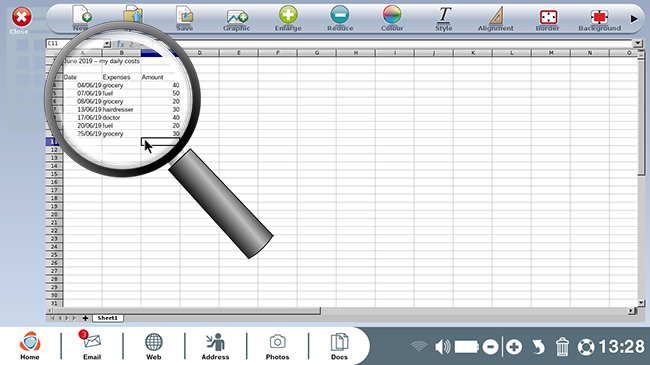Toggle the speaker volume icon
The width and height of the screenshot is (650, 365).
coord(442,347)
